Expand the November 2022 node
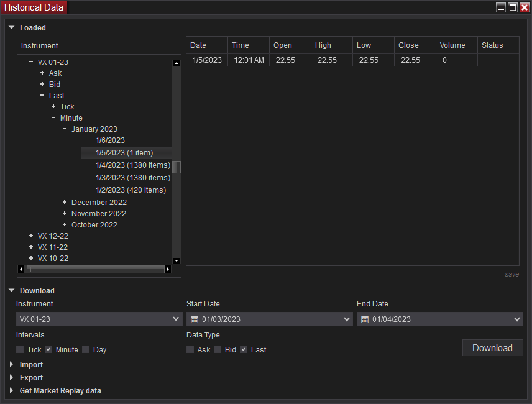 tap(65, 213)
